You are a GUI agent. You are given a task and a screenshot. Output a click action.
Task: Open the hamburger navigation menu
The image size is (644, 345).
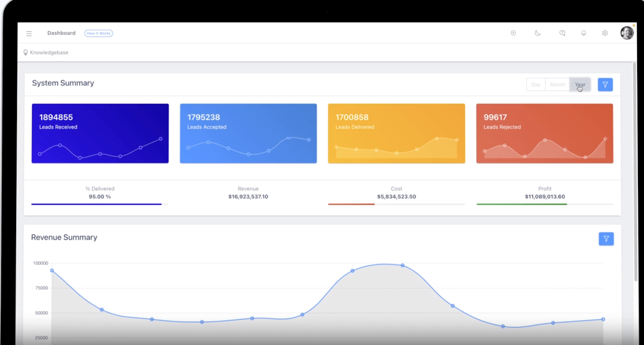(29, 33)
